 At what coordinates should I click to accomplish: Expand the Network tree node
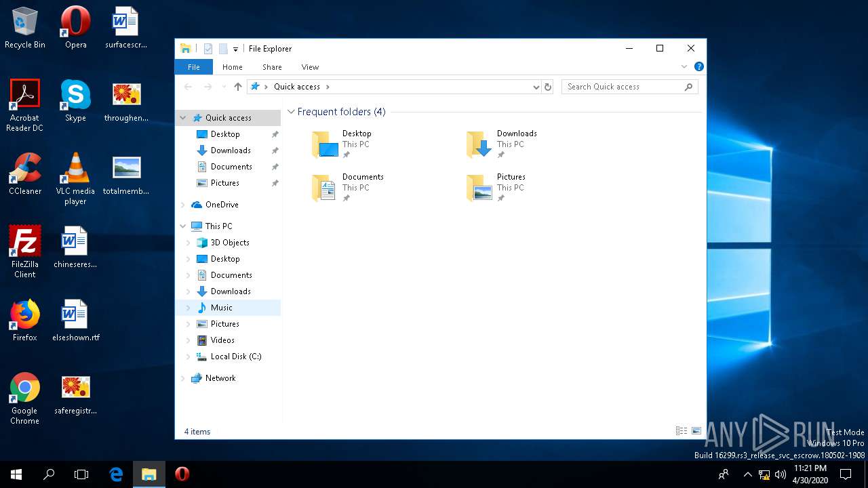[x=182, y=378]
